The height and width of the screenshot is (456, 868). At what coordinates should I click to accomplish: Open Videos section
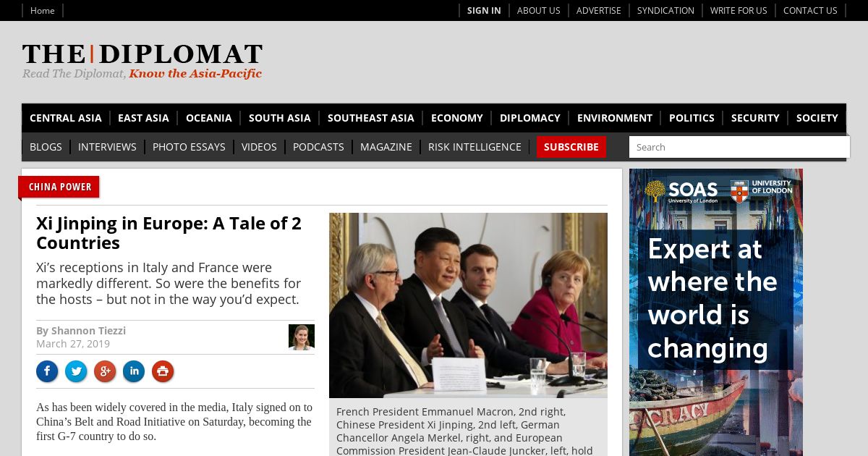(259, 147)
